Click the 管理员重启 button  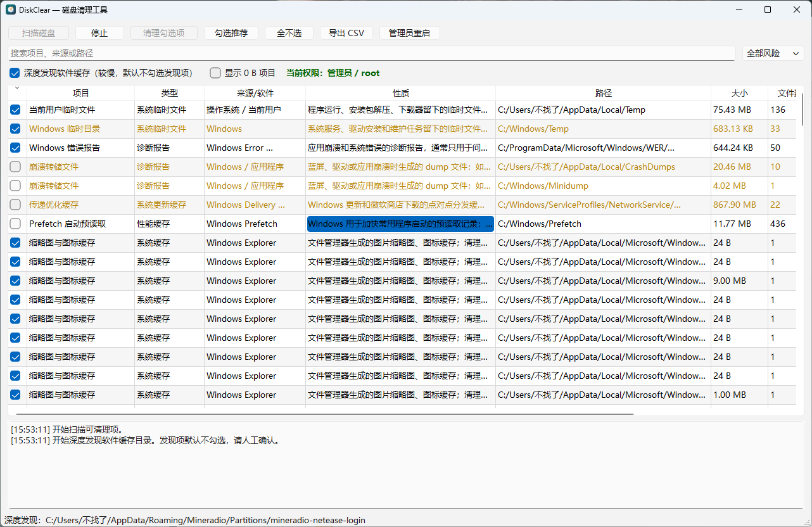pos(409,33)
